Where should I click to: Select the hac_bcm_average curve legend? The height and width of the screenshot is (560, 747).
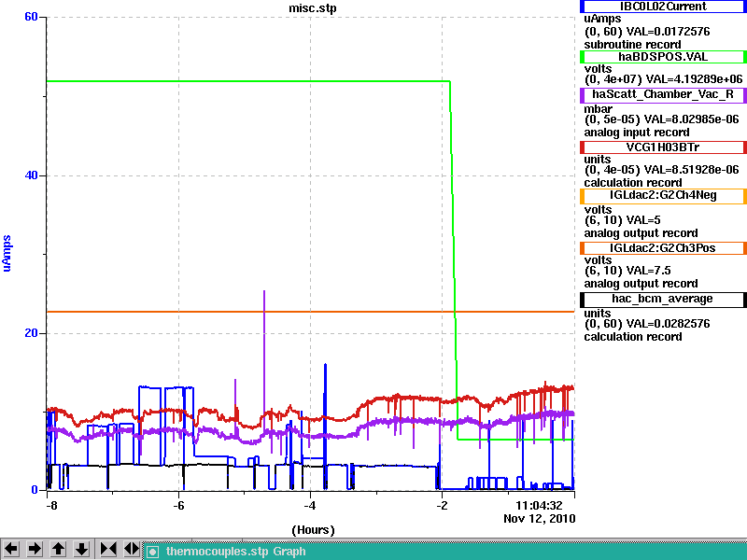pyautogui.click(x=663, y=299)
